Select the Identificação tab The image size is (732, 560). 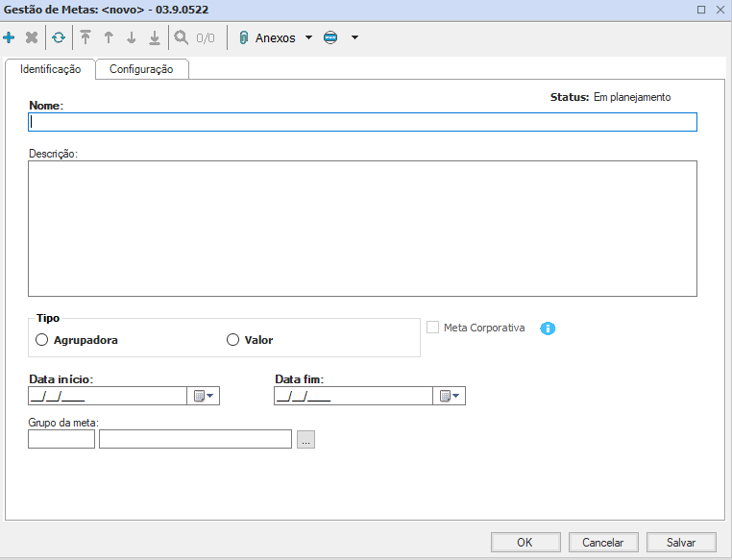point(50,69)
